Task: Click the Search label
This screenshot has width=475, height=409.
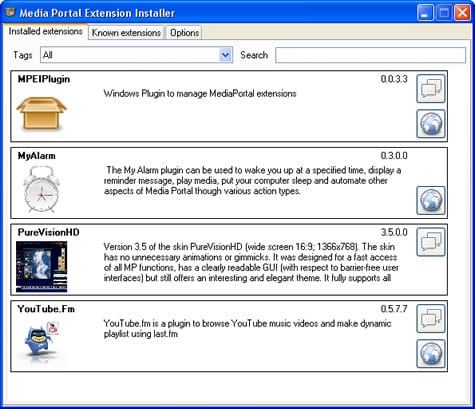Action: tap(254, 55)
